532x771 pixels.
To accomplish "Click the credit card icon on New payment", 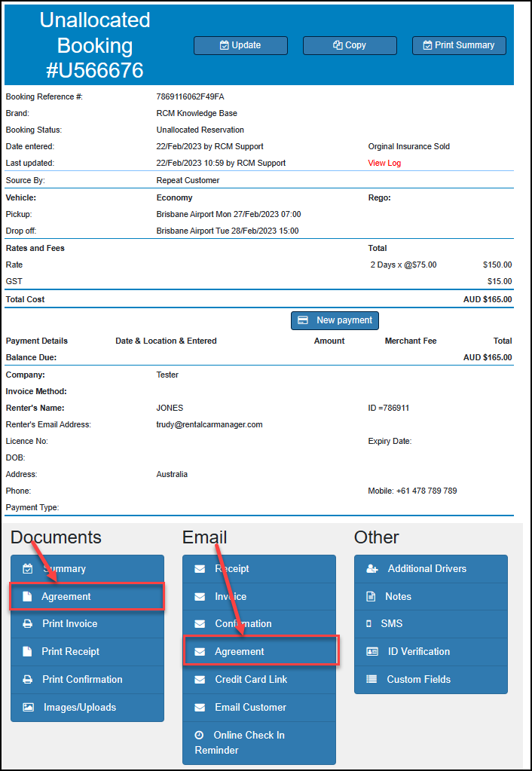I will click(303, 320).
